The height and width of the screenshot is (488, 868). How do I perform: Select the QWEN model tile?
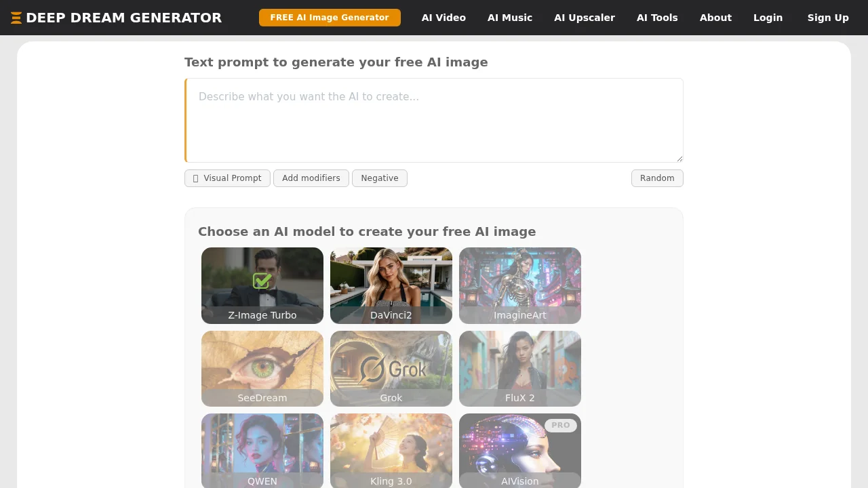[x=262, y=450]
